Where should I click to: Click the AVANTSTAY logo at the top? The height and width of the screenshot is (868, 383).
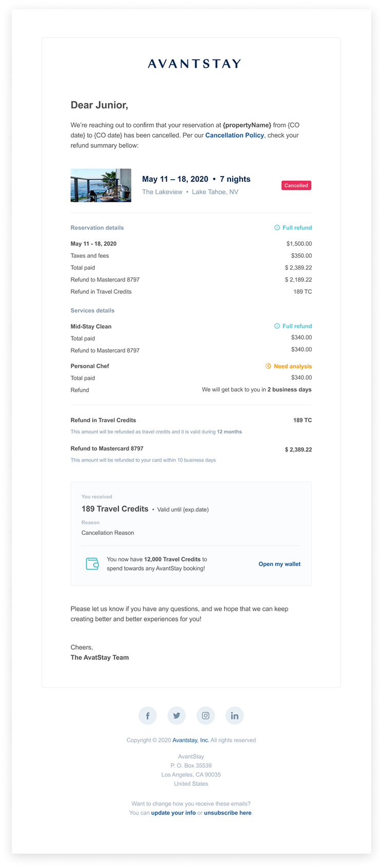click(191, 63)
